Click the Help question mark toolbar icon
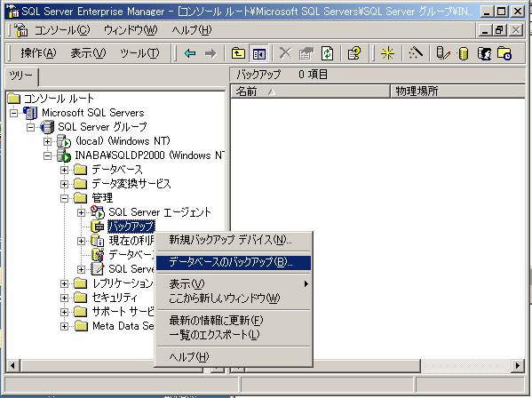The width and height of the screenshot is (532, 398). click(x=354, y=53)
